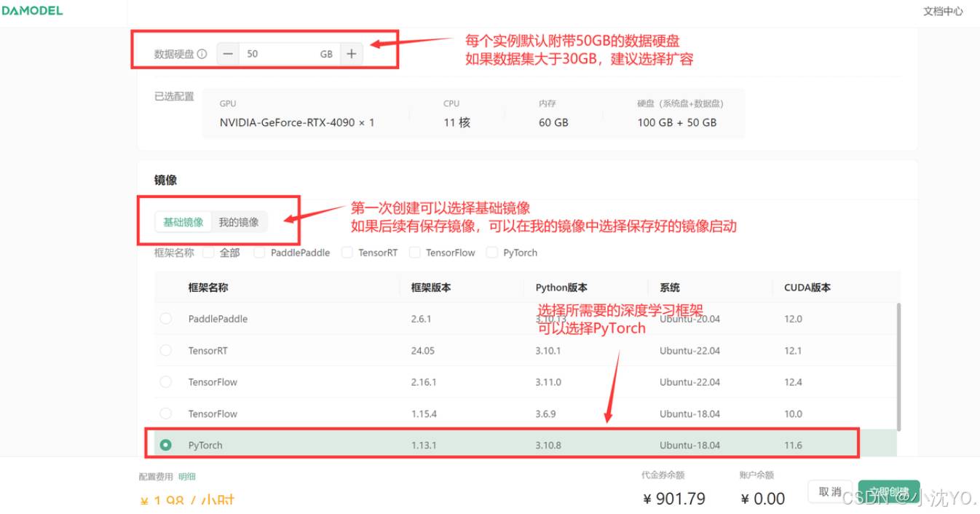Image resolution: width=980 pixels, height=514 pixels.
Task: Select the TensorFlow 2.16.1 radio button
Action: coord(166,381)
